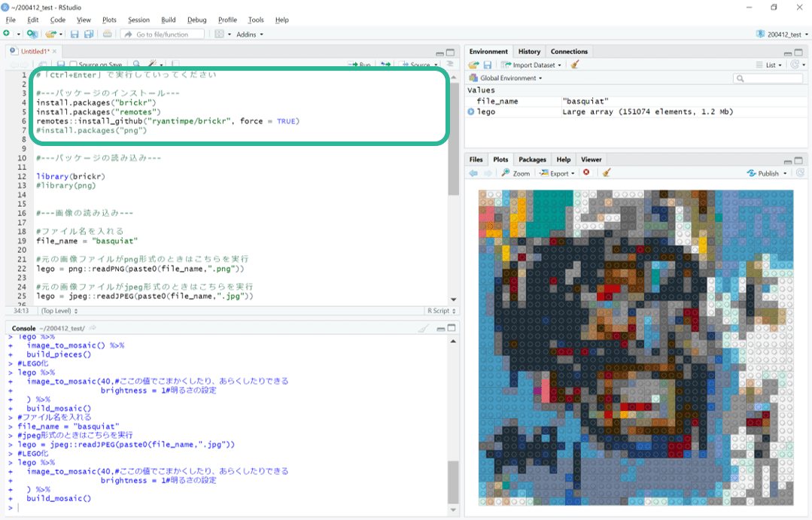Select the Environment tab
Image resolution: width=812 pixels, height=520 pixels.
[488, 51]
